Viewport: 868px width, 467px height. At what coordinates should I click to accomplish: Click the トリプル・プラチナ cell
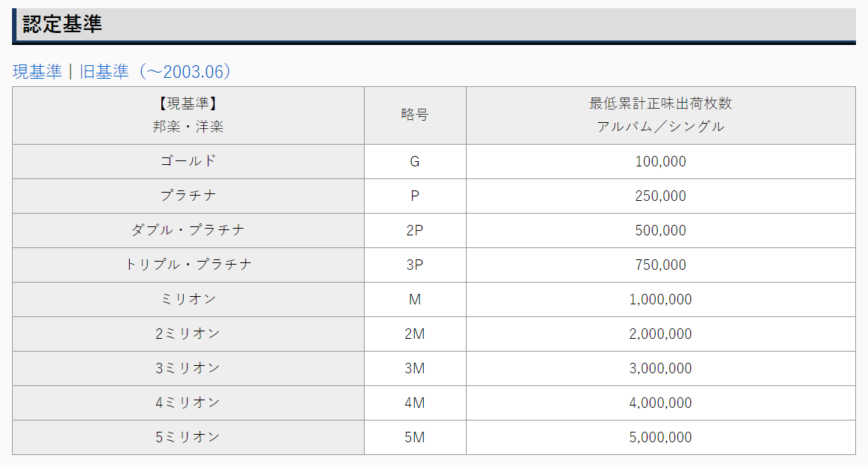(188, 265)
